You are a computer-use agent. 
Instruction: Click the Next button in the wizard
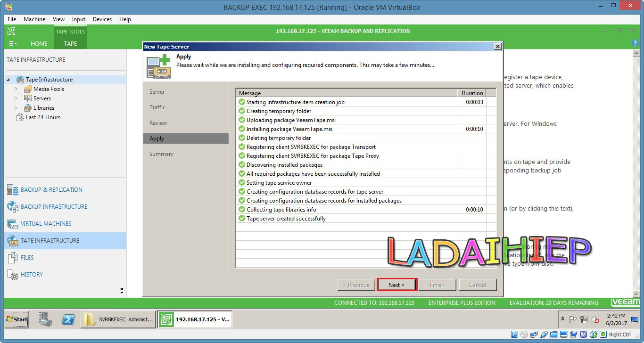[396, 285]
